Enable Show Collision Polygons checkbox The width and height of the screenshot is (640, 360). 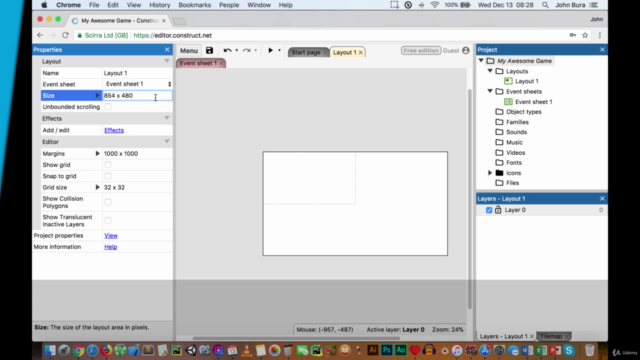108,202
